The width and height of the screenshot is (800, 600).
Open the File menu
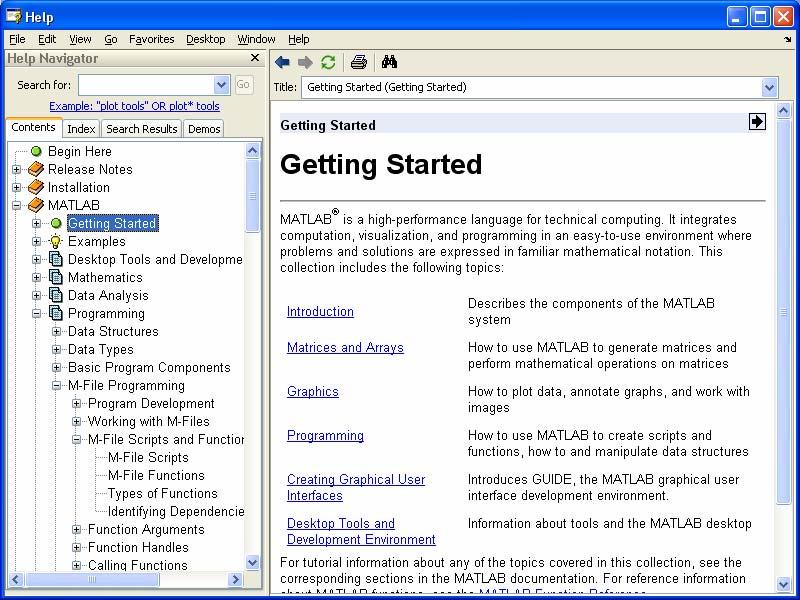17,39
